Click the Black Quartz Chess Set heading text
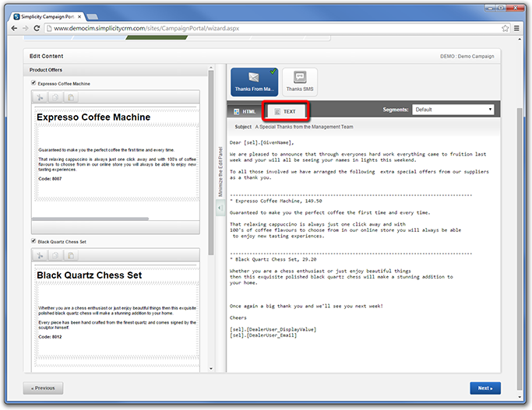Screen dimensions: 532x410 (90, 275)
